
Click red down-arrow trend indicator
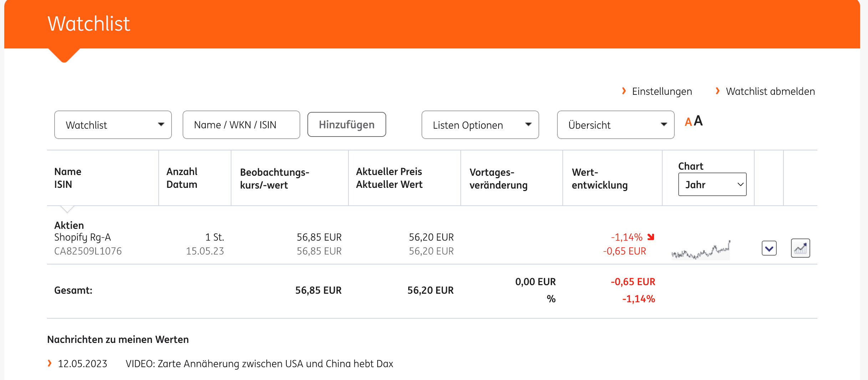click(x=651, y=237)
